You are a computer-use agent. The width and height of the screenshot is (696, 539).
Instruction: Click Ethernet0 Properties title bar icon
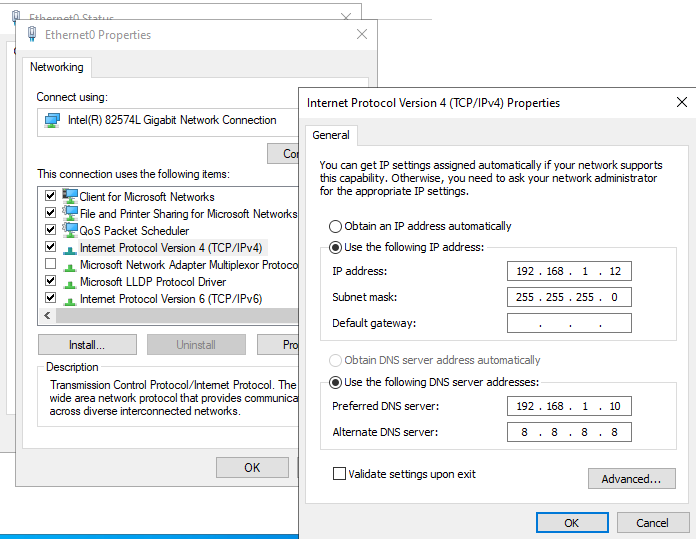pos(32,34)
